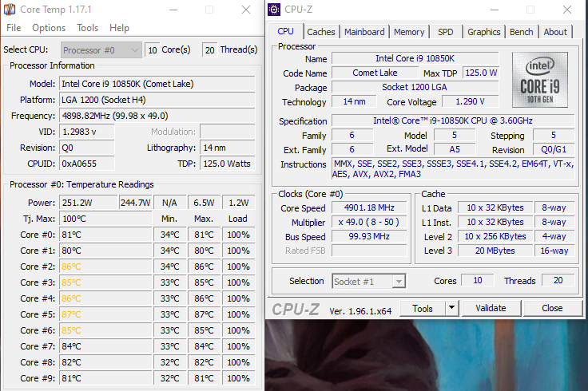Click the Core Voltage value 1.290 V
The image size is (588, 391).
[471, 101]
